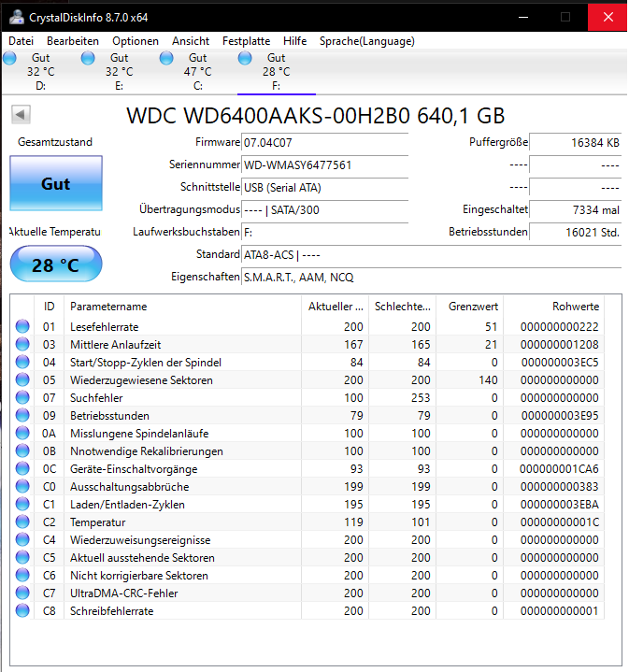
Task: Open the Festplatte menu
Action: point(247,41)
